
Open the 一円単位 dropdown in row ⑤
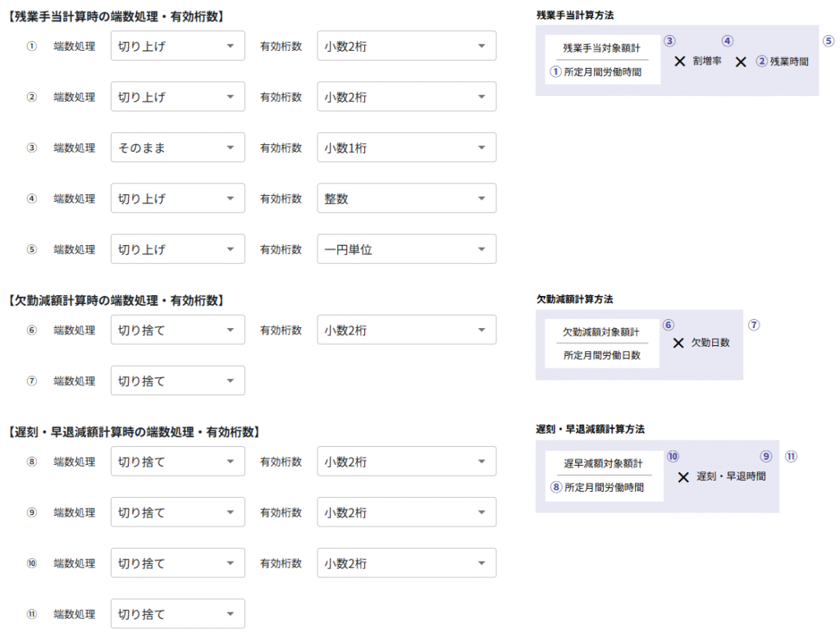tap(406, 249)
